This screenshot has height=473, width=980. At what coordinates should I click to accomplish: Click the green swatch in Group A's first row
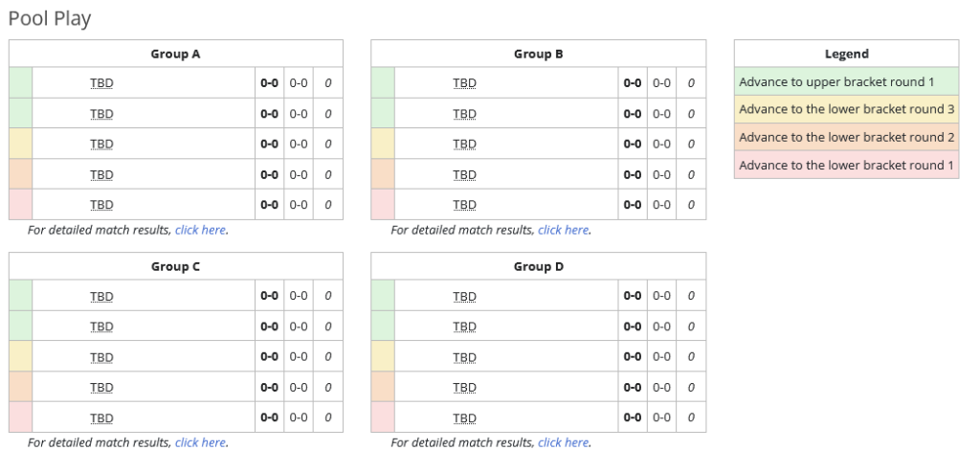pyautogui.click(x=20, y=83)
